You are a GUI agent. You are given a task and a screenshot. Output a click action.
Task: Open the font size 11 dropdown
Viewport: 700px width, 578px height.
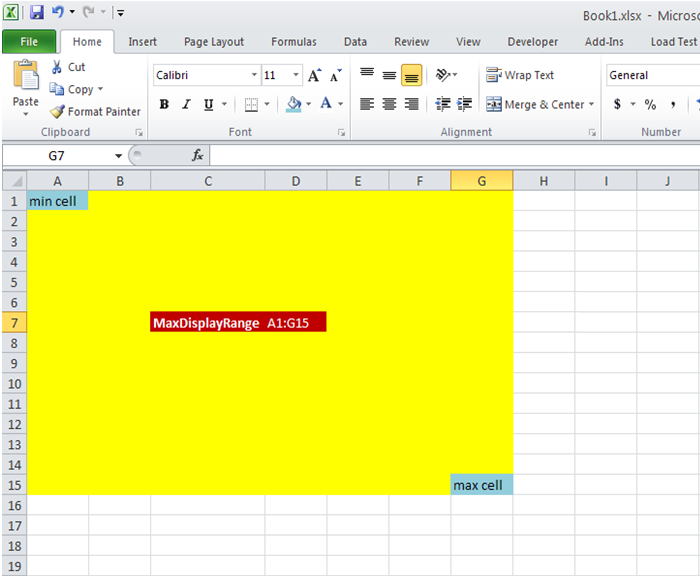[296, 75]
